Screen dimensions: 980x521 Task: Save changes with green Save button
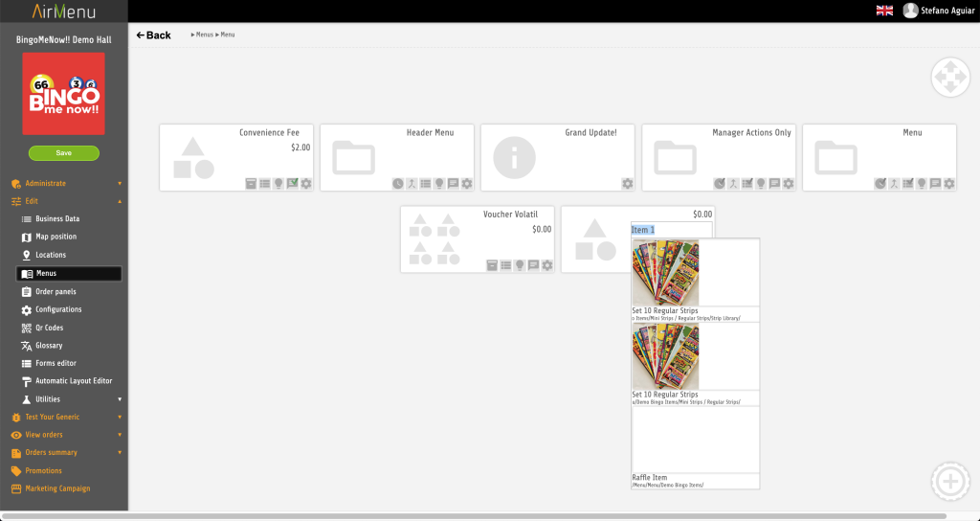tap(64, 153)
